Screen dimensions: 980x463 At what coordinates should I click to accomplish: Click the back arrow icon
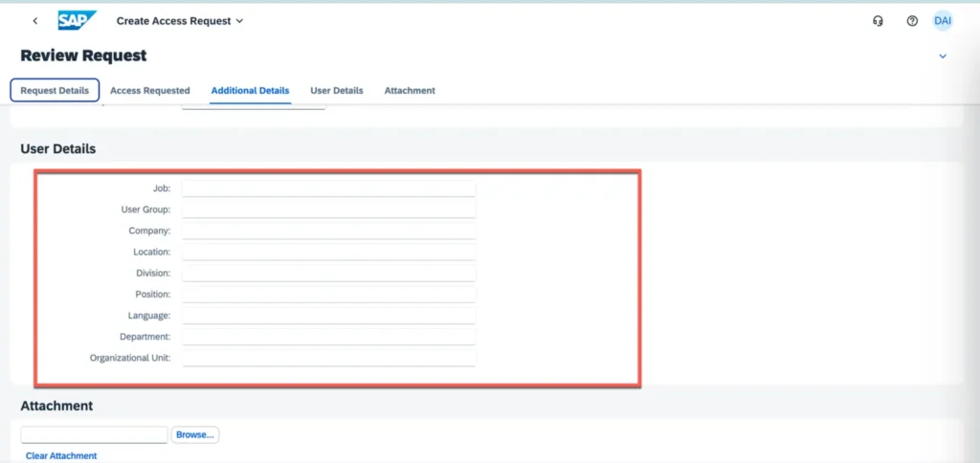click(35, 21)
